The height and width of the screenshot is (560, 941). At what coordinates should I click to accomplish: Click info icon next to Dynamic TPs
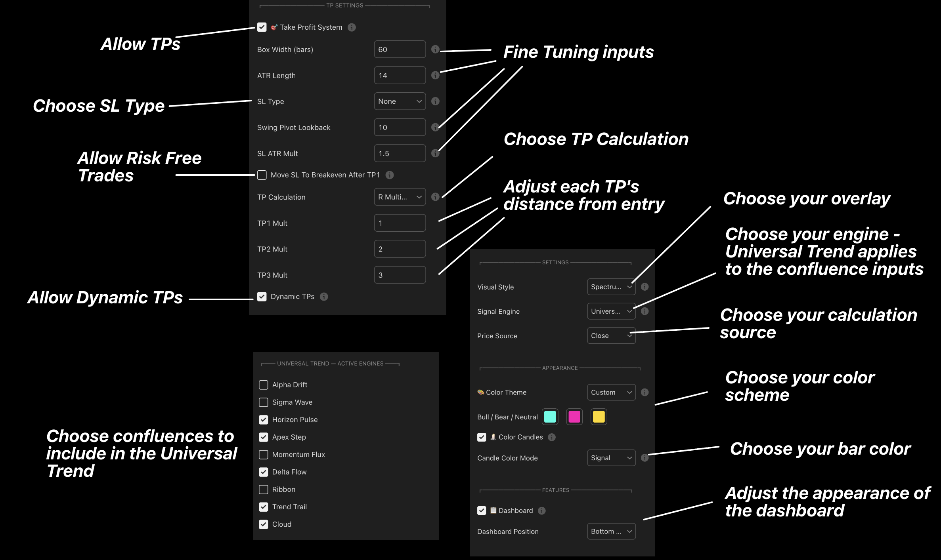(x=324, y=297)
